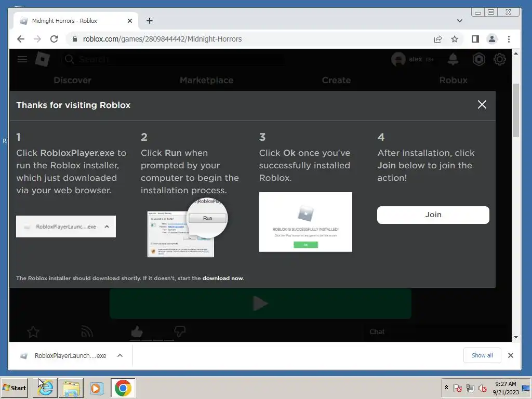Image resolution: width=532 pixels, height=399 pixels.
Task: Click the Roblox search field
Action: [173, 59]
